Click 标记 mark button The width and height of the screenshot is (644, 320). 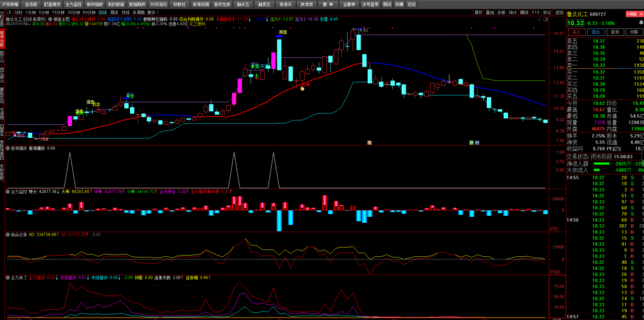click(x=547, y=12)
